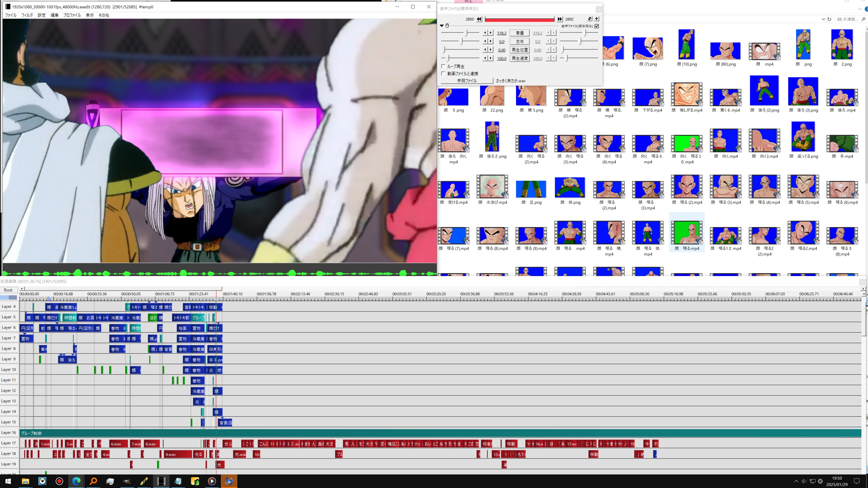Increase 再生速度 value with right stepper arrow

point(491,58)
